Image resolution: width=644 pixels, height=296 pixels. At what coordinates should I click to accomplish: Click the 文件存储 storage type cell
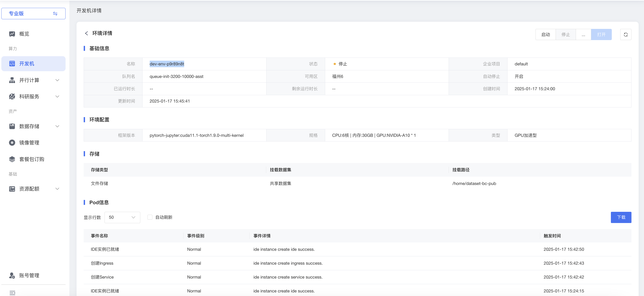pyautogui.click(x=99, y=183)
